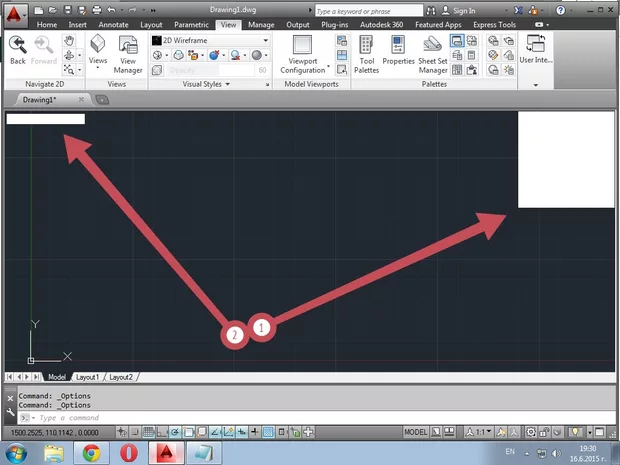Toggle Infer Constraints in status bar
The width and height of the screenshot is (620, 465).
tap(121, 432)
